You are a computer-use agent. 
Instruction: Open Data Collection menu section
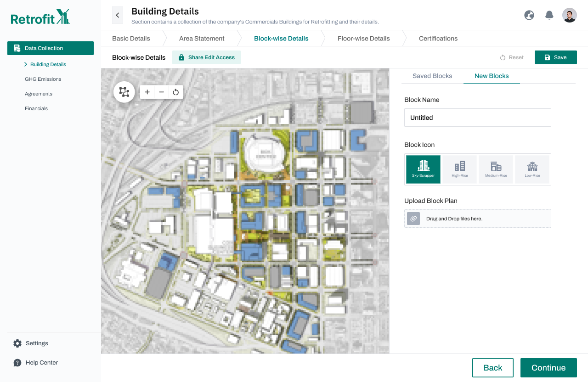click(x=51, y=48)
